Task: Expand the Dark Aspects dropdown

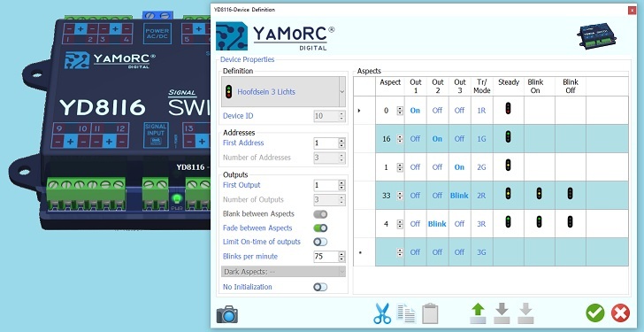Action: click(x=283, y=272)
